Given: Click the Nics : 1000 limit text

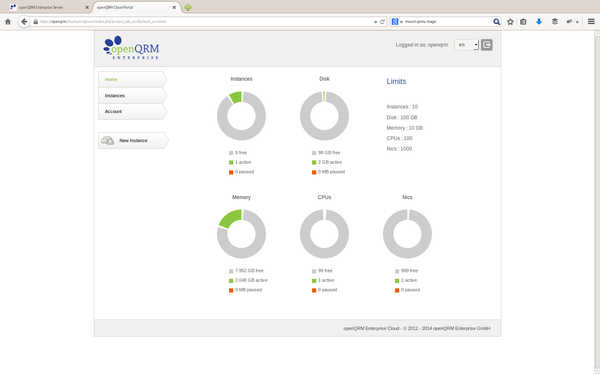Looking at the screenshot, I should (399, 149).
